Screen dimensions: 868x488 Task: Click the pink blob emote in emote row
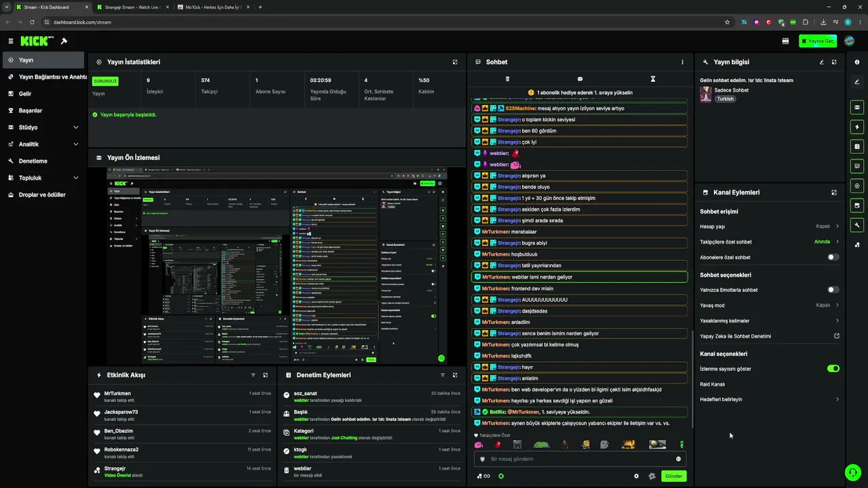pyautogui.click(x=479, y=445)
